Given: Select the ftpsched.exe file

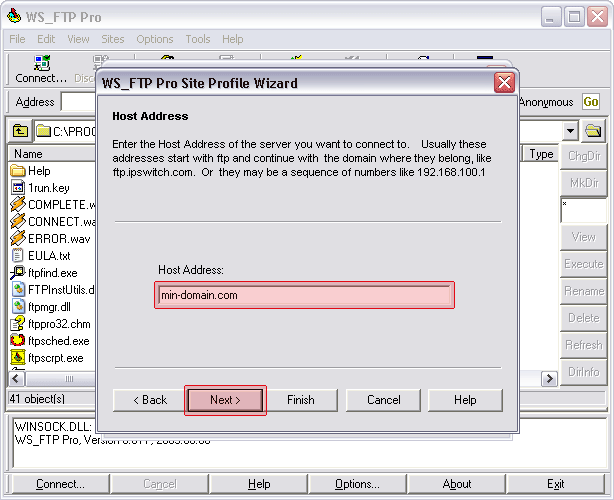Looking at the screenshot, I should [57, 340].
